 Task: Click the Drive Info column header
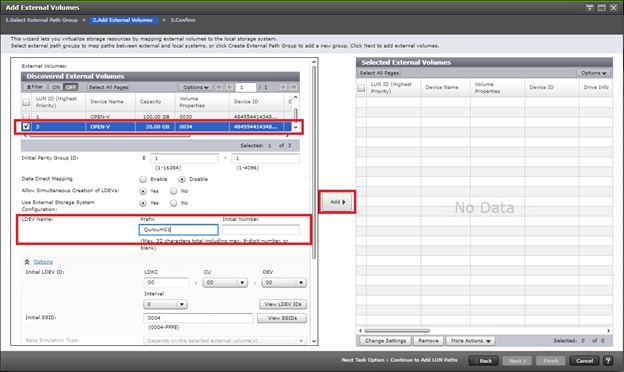tap(596, 87)
